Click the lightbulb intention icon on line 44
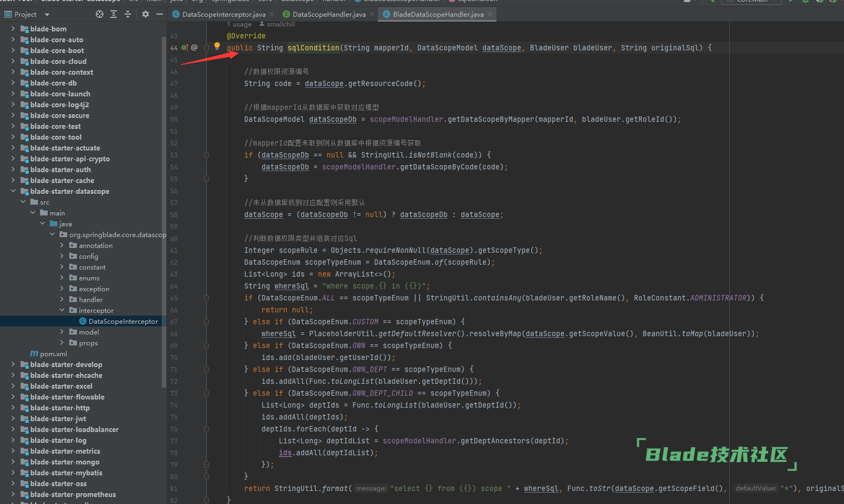The image size is (844, 504). click(217, 46)
